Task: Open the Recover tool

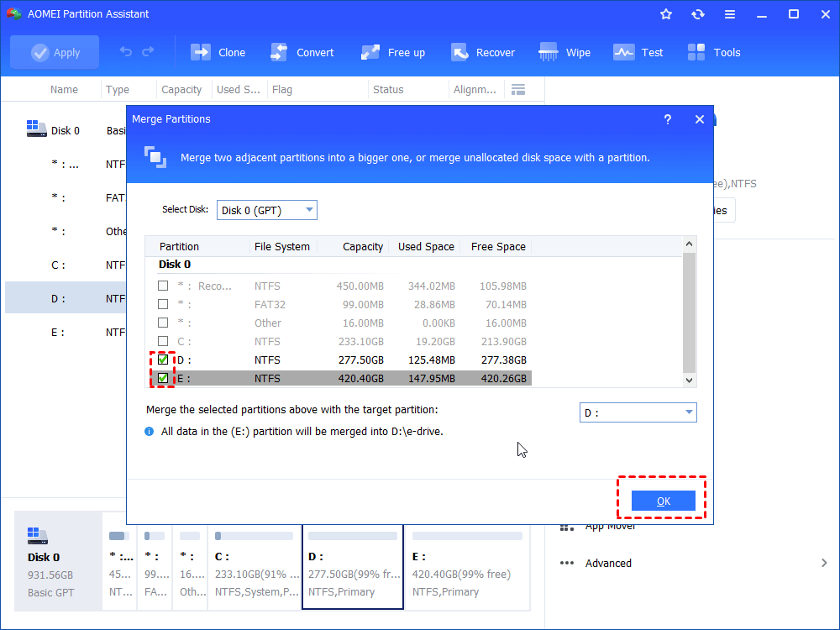Action: coord(483,52)
